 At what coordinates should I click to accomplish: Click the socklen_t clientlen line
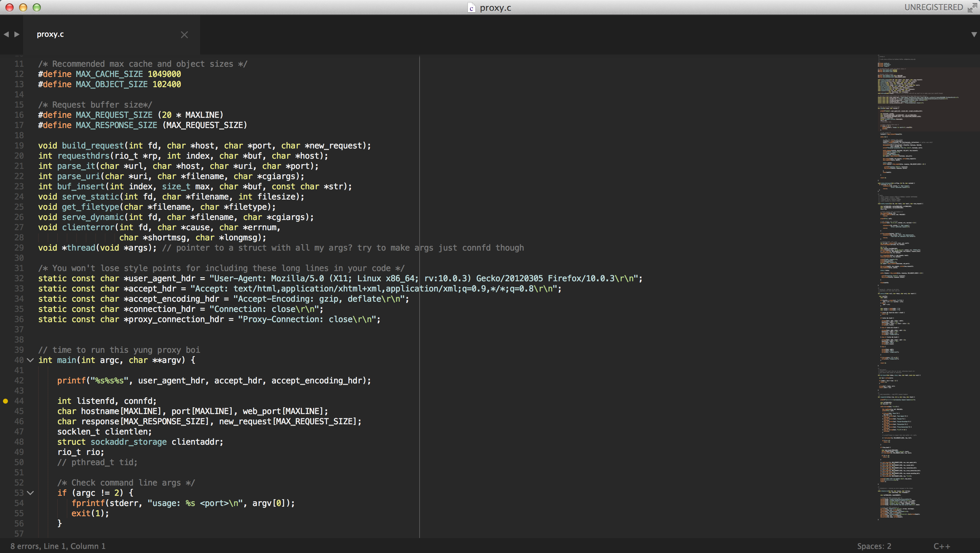(x=104, y=431)
